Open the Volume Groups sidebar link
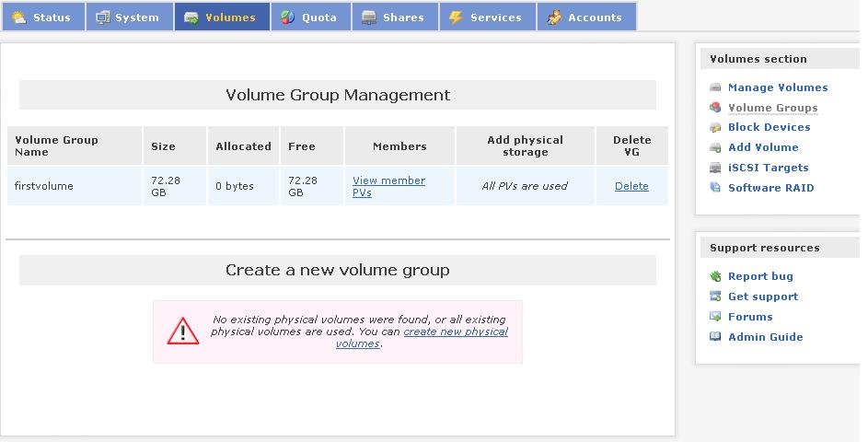 pyautogui.click(x=772, y=108)
